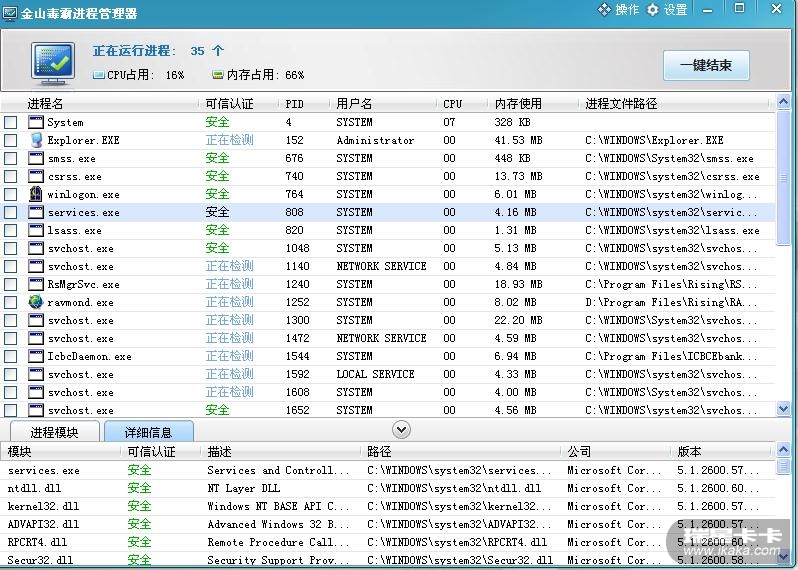Screen dimensions: 798x570
Task: Select the ADVAPI32.dll module row
Action: pyautogui.click(x=388, y=524)
